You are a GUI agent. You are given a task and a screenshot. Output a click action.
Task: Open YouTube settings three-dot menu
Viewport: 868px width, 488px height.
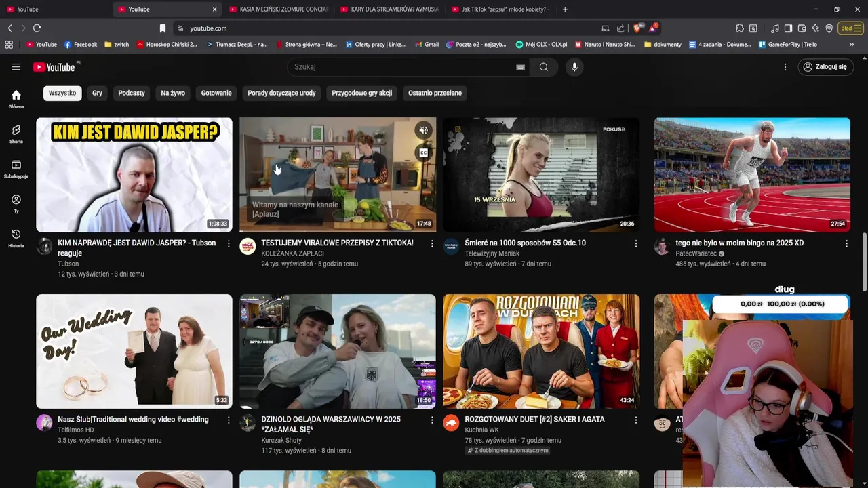pos(785,67)
